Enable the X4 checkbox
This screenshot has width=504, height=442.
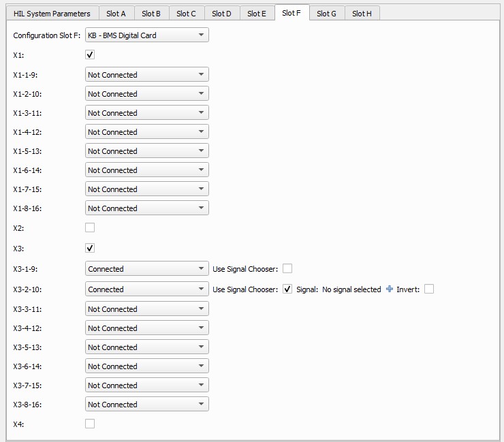(90, 424)
